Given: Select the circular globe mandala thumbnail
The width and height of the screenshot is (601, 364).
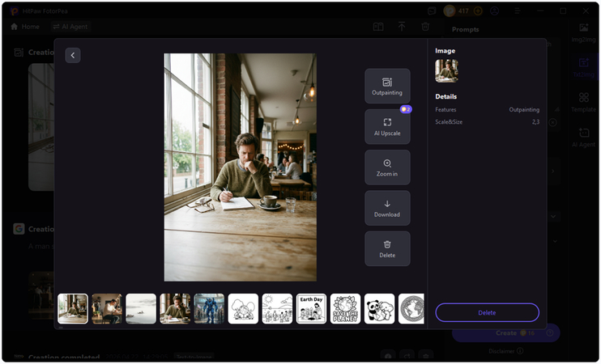Looking at the screenshot, I should (x=411, y=309).
